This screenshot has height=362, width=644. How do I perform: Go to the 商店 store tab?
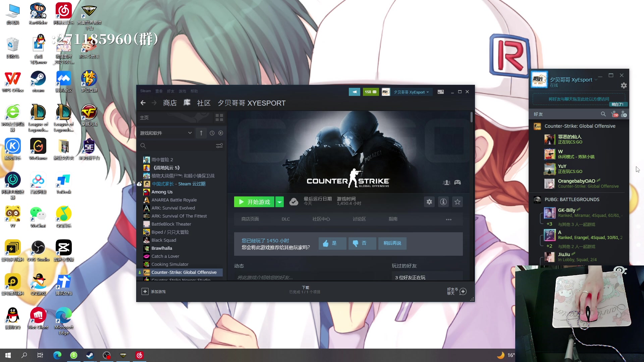click(170, 103)
